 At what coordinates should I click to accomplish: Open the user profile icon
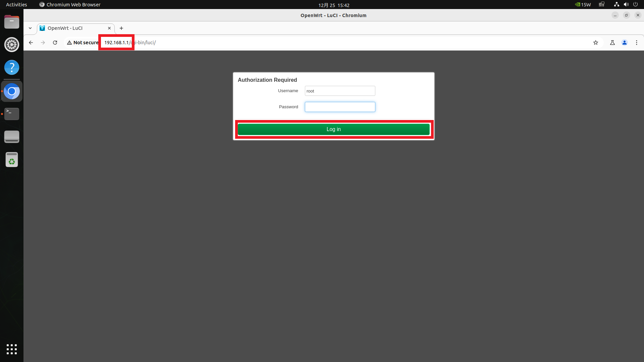pyautogui.click(x=625, y=43)
